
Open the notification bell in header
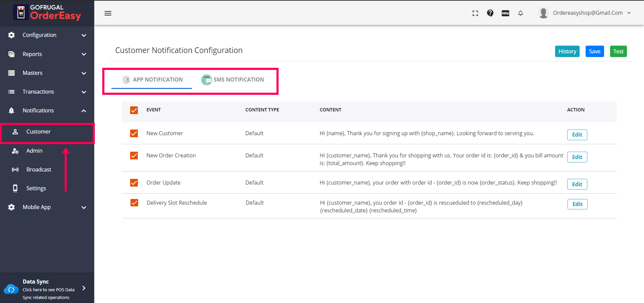(x=520, y=13)
